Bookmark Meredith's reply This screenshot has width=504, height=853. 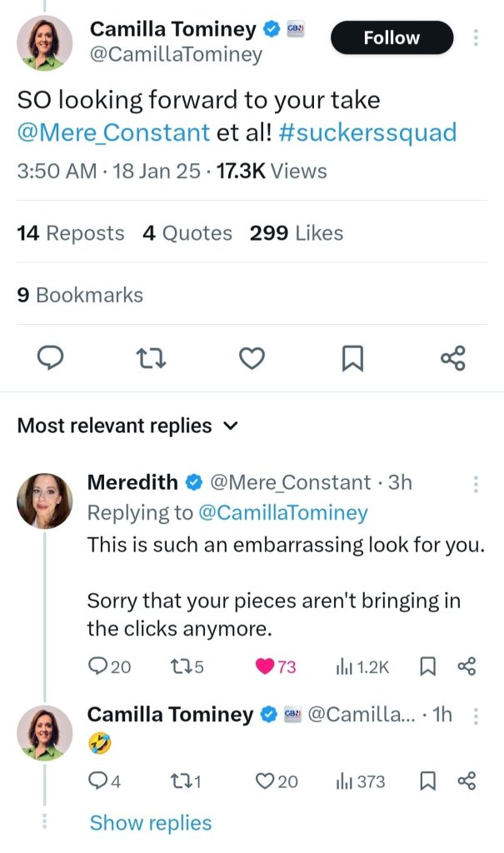pyautogui.click(x=427, y=666)
